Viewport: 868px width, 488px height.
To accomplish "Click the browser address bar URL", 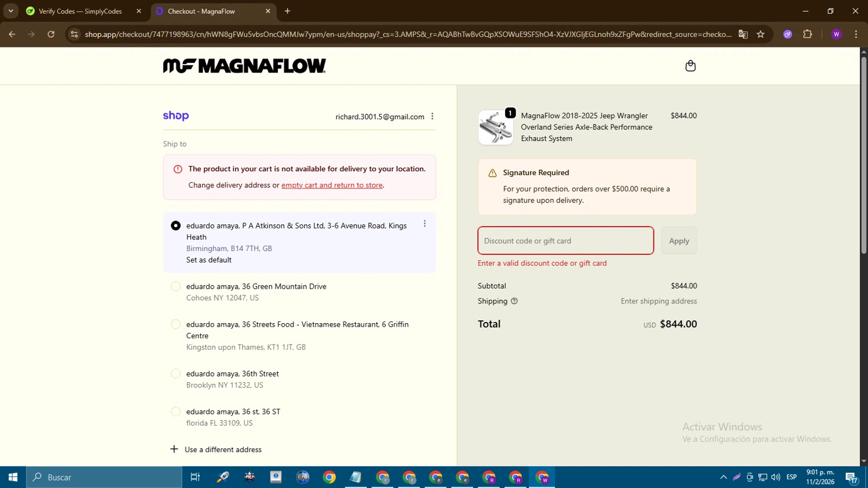I will point(408,34).
